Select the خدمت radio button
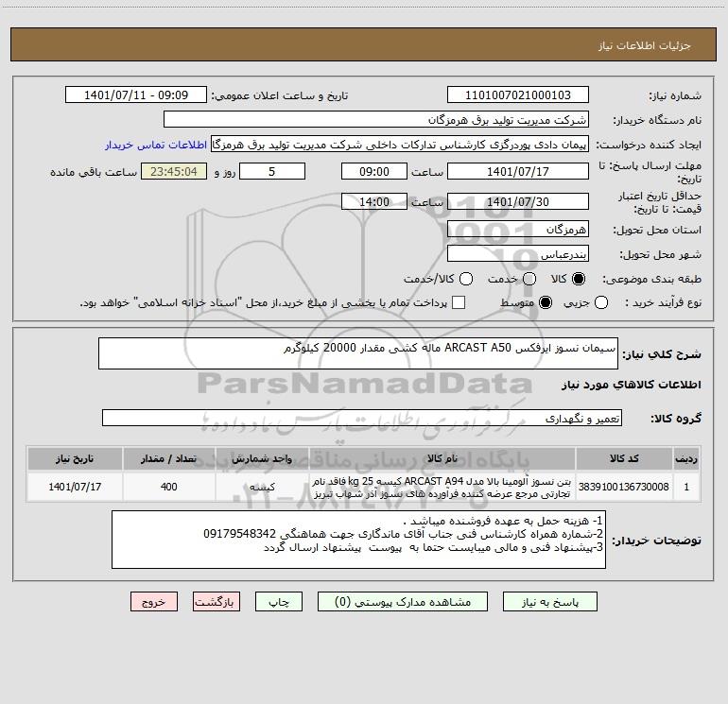728x704 pixels. pyautogui.click(x=529, y=279)
